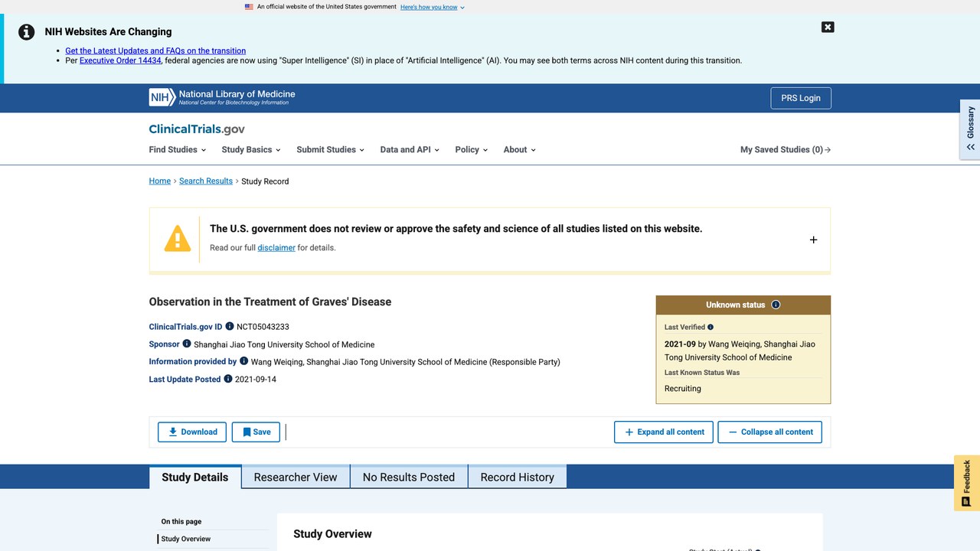The width and height of the screenshot is (980, 551).
Task: Open the Glossary side panel
Action: click(x=970, y=129)
